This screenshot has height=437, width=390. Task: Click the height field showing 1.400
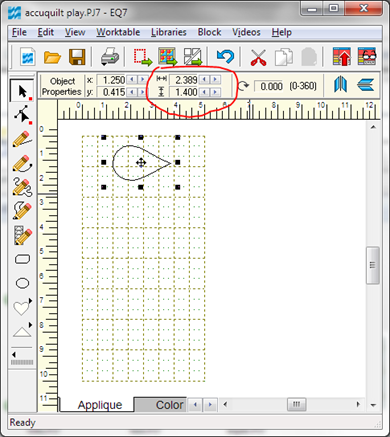pos(184,92)
